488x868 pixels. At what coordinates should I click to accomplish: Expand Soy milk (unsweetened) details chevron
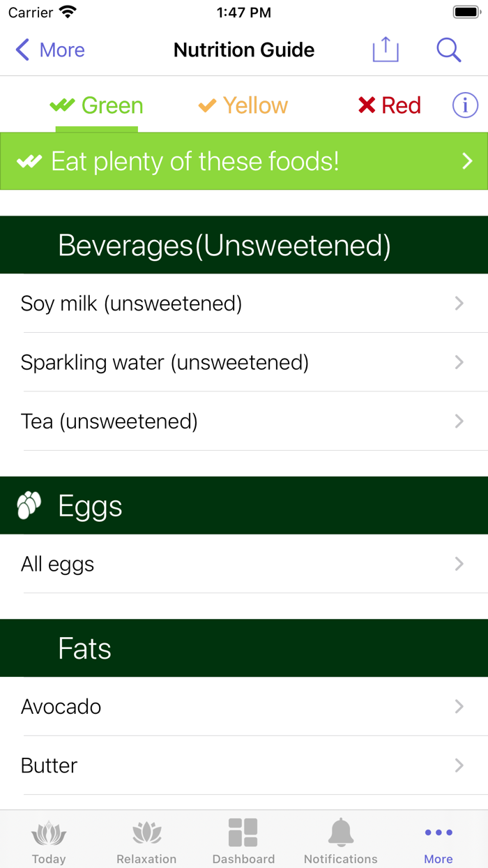(x=459, y=304)
